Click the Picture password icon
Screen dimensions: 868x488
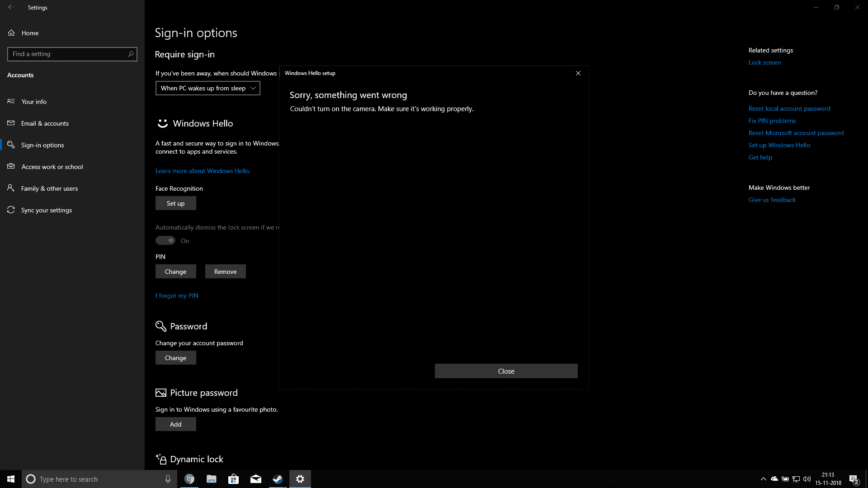[160, 393]
